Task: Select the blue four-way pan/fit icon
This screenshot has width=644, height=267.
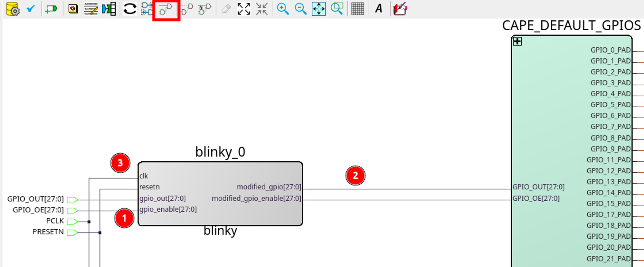Action: [x=318, y=9]
